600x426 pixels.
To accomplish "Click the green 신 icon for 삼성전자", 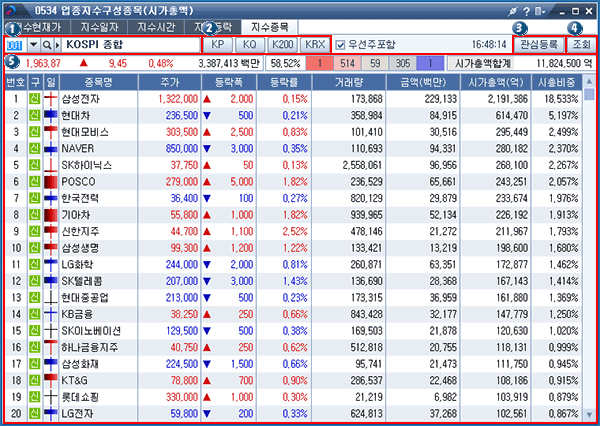I will (x=35, y=99).
